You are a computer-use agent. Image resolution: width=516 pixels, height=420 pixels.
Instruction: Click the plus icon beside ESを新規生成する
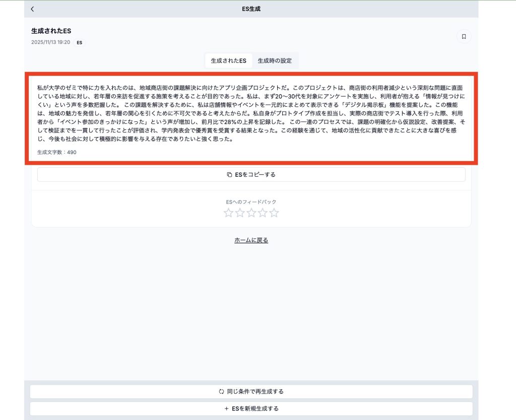(226, 409)
